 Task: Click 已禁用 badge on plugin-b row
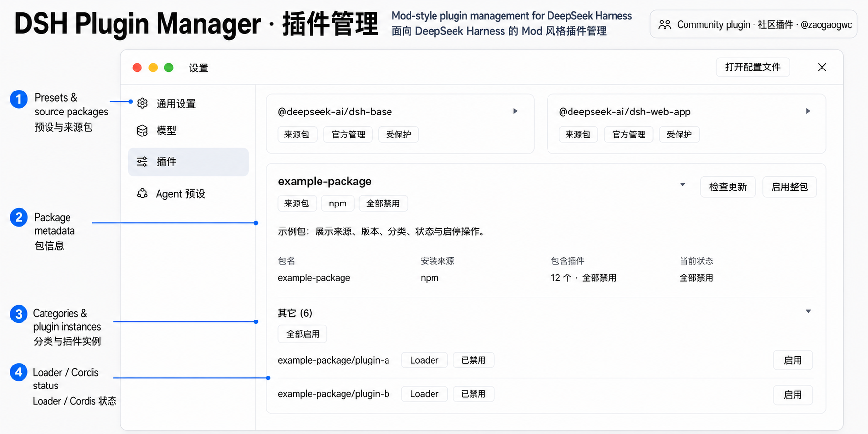(473, 394)
